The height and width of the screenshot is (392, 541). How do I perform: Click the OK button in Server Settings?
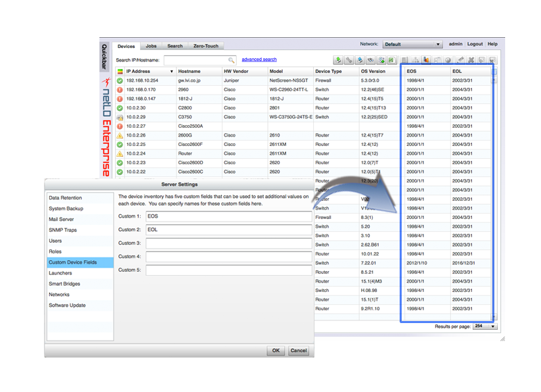(276, 351)
